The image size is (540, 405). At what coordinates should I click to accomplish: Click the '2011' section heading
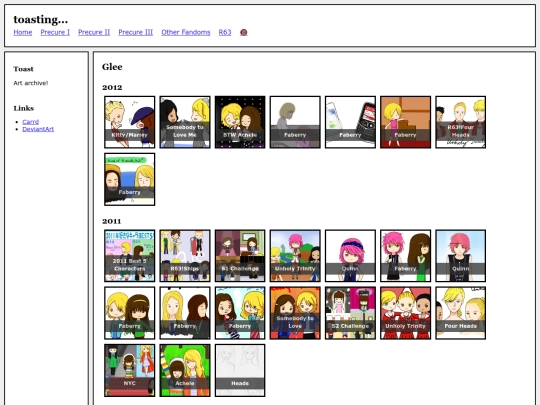[112, 221]
